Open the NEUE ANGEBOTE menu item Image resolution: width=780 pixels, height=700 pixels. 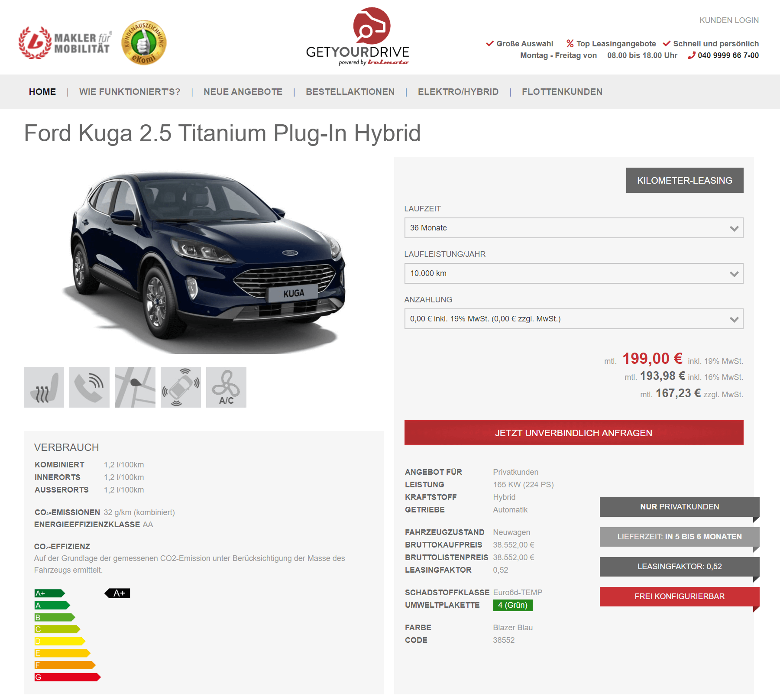pos(243,92)
